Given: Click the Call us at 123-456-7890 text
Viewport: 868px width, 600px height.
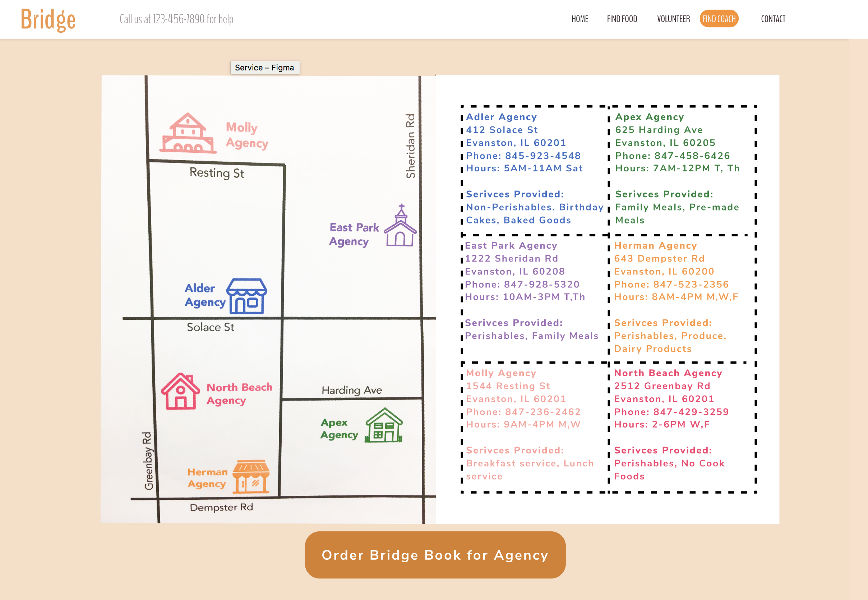Looking at the screenshot, I should click(x=176, y=19).
